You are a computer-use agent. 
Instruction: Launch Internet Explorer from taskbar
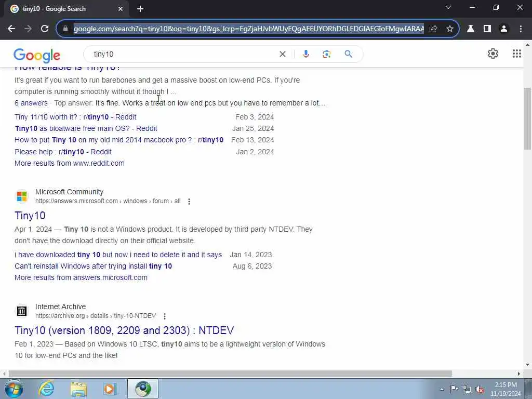(x=46, y=389)
